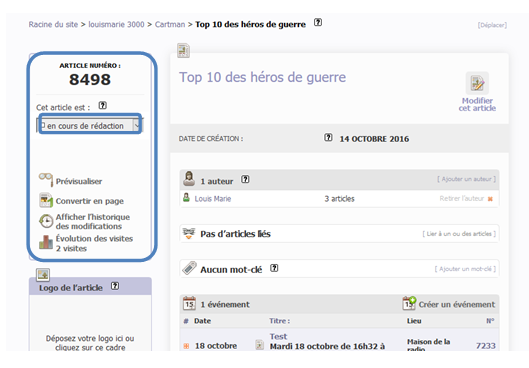
Task: Open help icon next to breadcrumb title
Action: pyautogui.click(x=318, y=23)
